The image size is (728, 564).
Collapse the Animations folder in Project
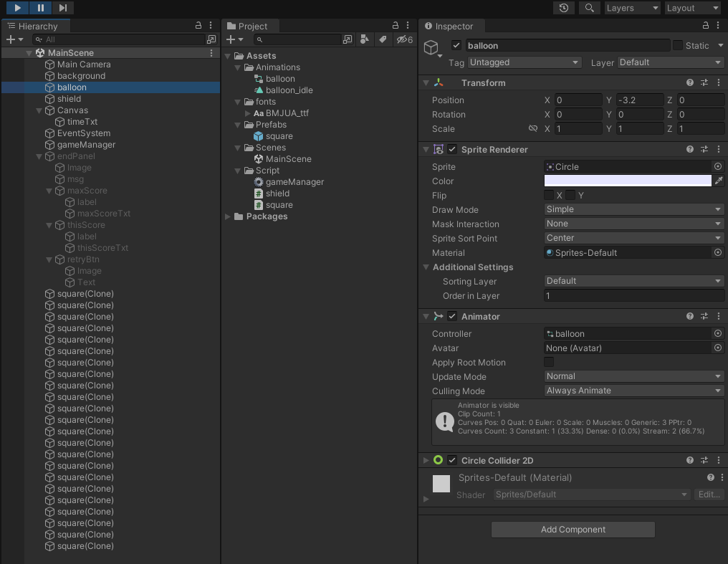point(238,67)
